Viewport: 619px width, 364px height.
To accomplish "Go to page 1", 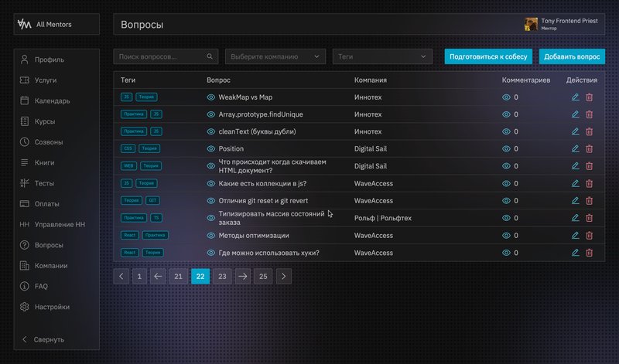I will click(x=139, y=276).
